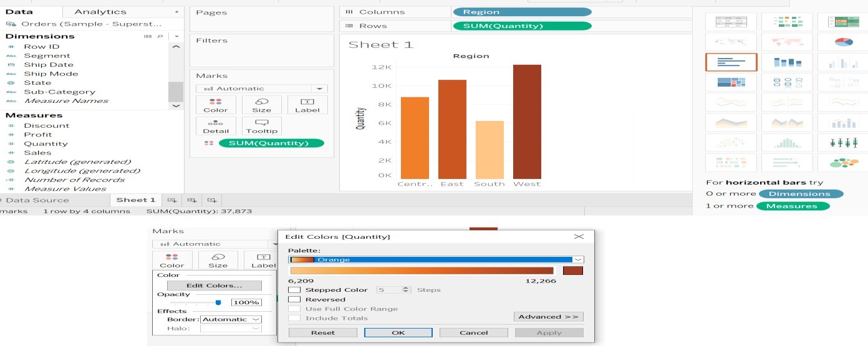Click the search icon in Dimensions header

click(160, 36)
